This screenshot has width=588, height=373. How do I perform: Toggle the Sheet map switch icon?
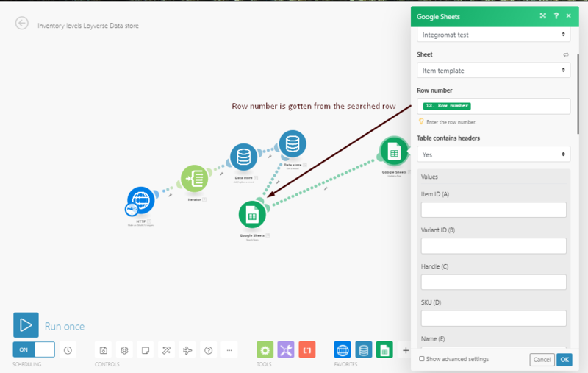point(565,54)
